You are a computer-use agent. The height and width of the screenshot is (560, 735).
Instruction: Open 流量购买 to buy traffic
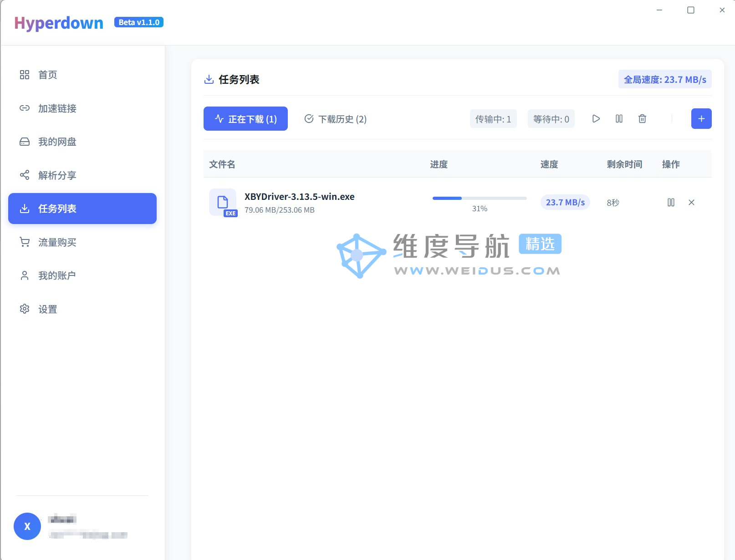point(57,242)
